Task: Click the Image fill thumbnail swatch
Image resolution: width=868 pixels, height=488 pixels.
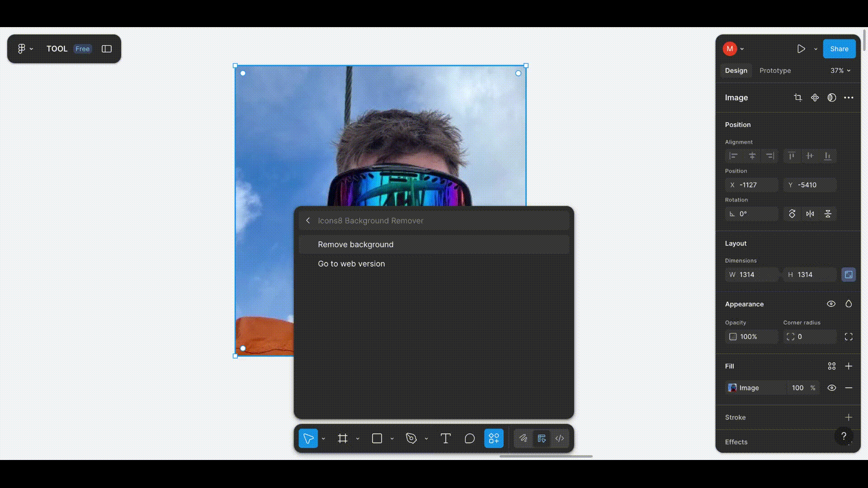Action: [x=732, y=388]
